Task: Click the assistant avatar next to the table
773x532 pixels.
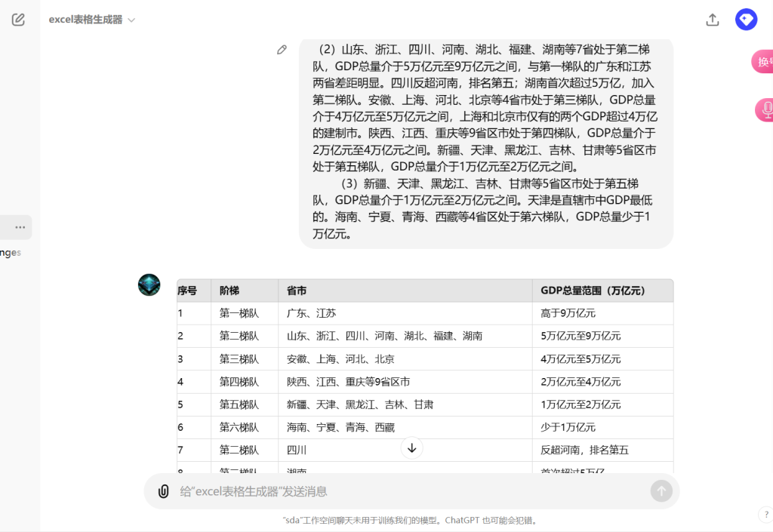Action: (x=149, y=285)
